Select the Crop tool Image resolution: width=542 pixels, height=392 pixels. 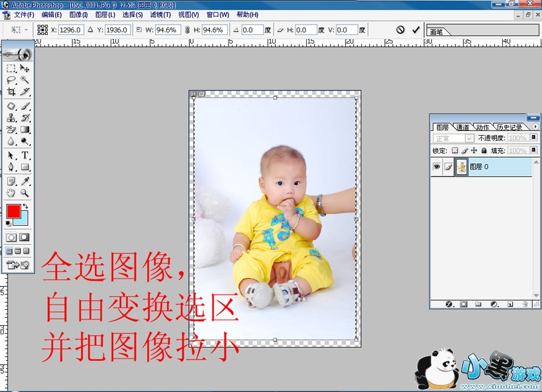coord(11,91)
